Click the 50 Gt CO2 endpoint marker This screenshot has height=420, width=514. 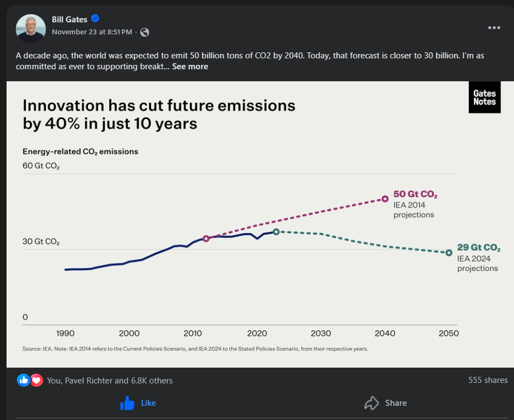coord(385,199)
